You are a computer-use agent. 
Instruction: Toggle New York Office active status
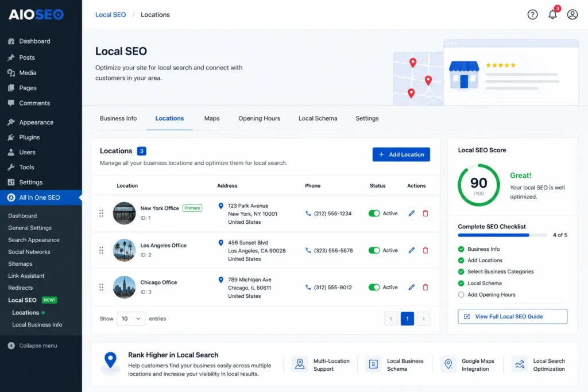374,214
